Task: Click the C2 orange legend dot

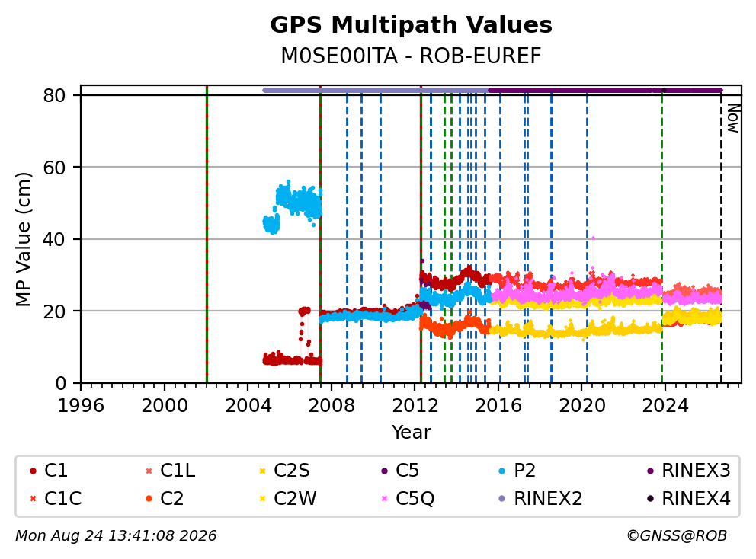Action: 149,499
